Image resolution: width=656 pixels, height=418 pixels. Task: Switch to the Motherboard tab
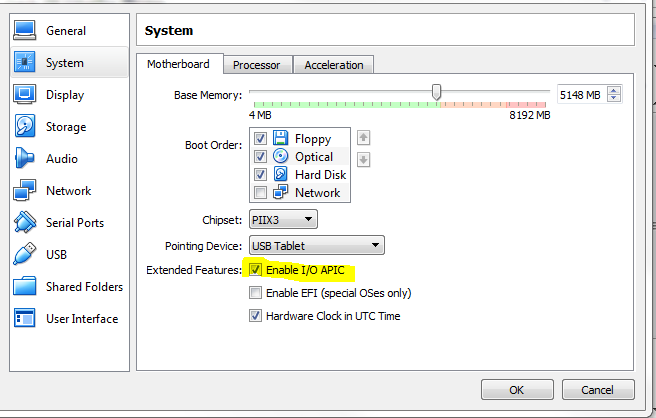179,64
